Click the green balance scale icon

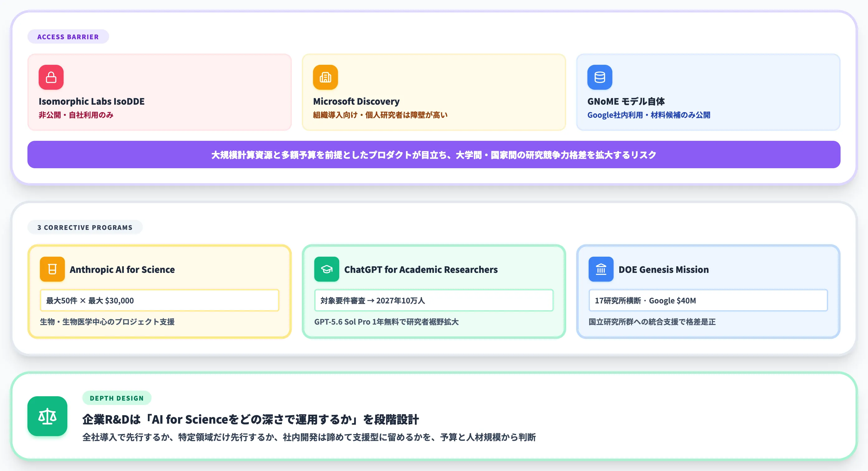pos(47,416)
